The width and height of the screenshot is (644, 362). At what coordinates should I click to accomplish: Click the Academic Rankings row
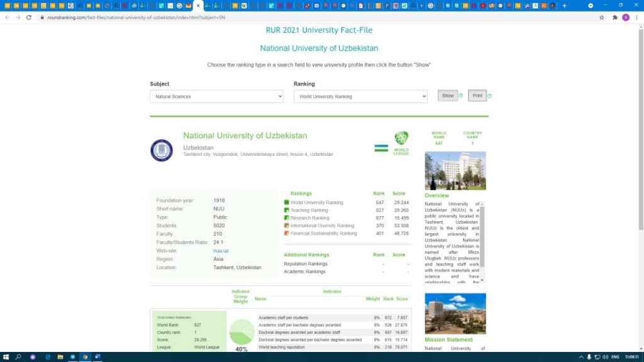(x=347, y=271)
